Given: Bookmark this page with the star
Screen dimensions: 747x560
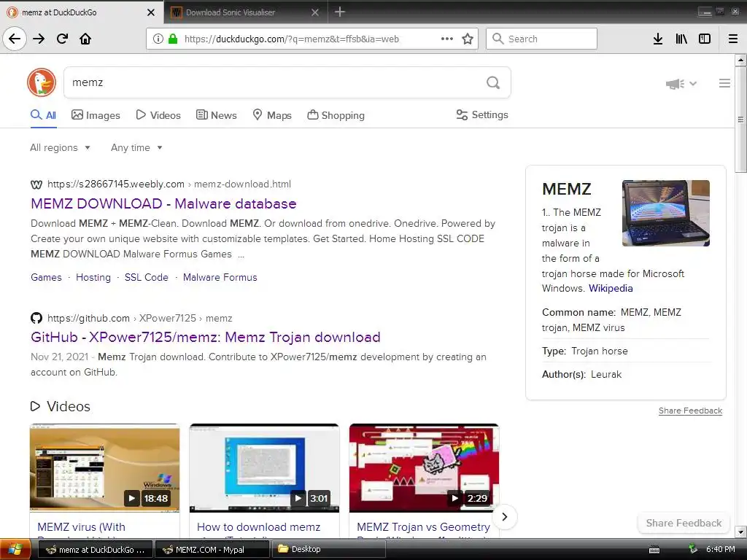Looking at the screenshot, I should [x=468, y=39].
